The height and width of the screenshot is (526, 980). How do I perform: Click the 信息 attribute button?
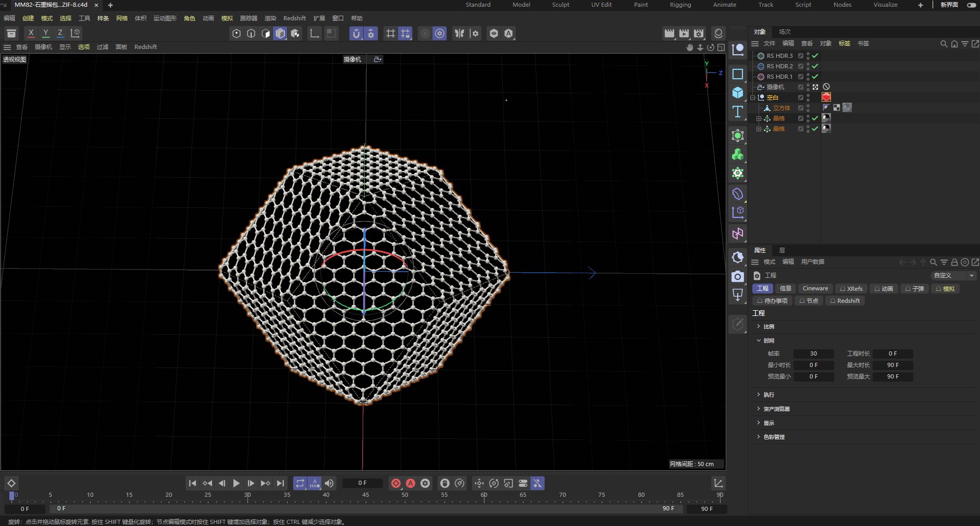(x=786, y=289)
